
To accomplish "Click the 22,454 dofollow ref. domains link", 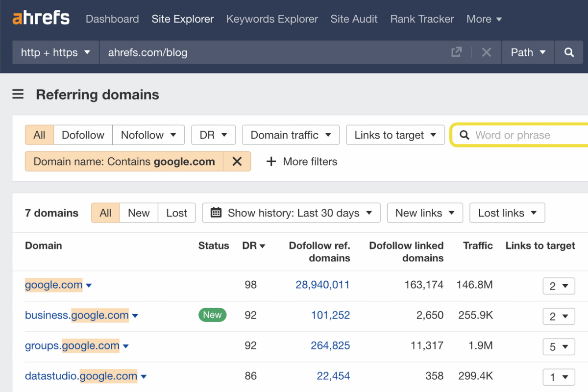I will (333, 376).
